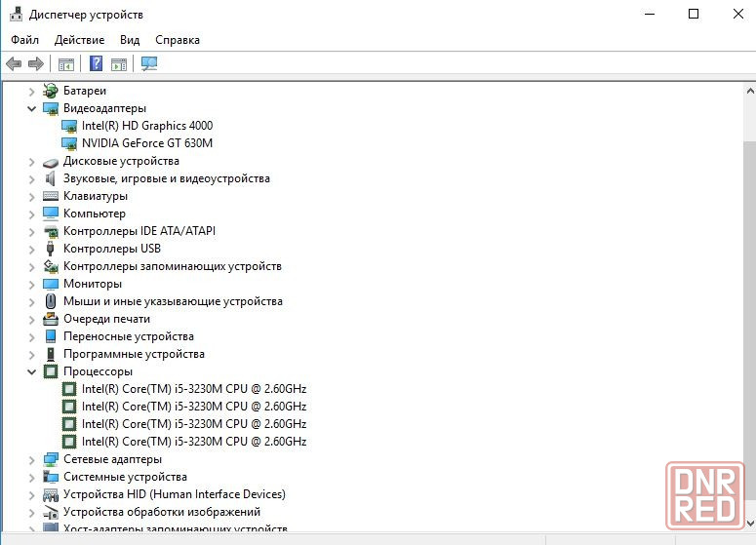Click the show/hide console tree icon
The height and width of the screenshot is (545, 756).
[66, 64]
